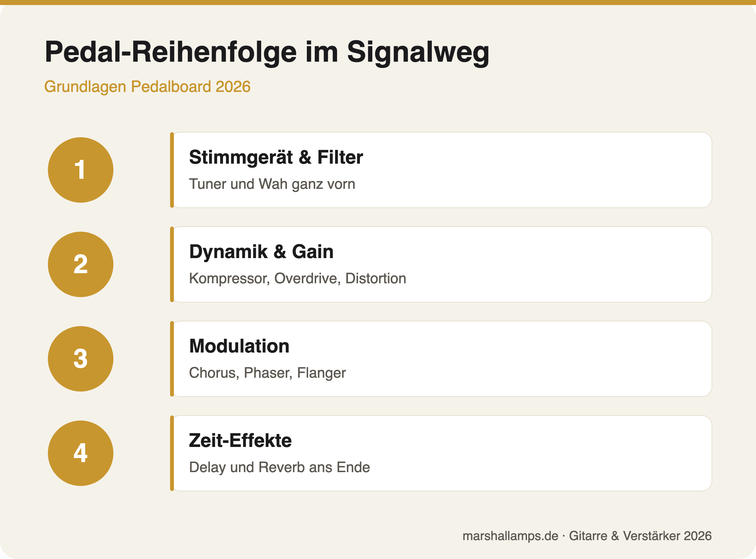The image size is (756, 559).
Task: Click the Dynamik & Gain heading
Action: click(261, 252)
